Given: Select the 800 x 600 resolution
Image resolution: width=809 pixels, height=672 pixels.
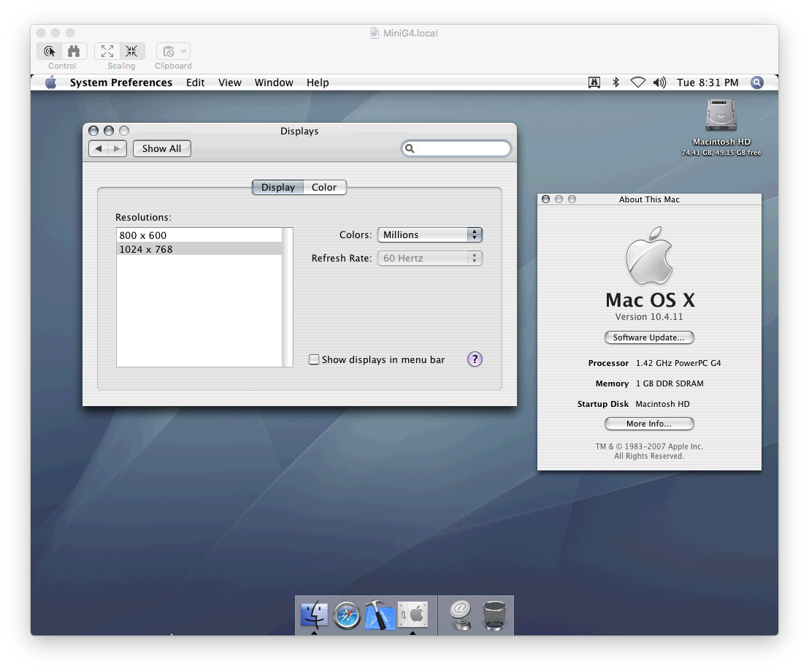Looking at the screenshot, I should pyautogui.click(x=199, y=235).
